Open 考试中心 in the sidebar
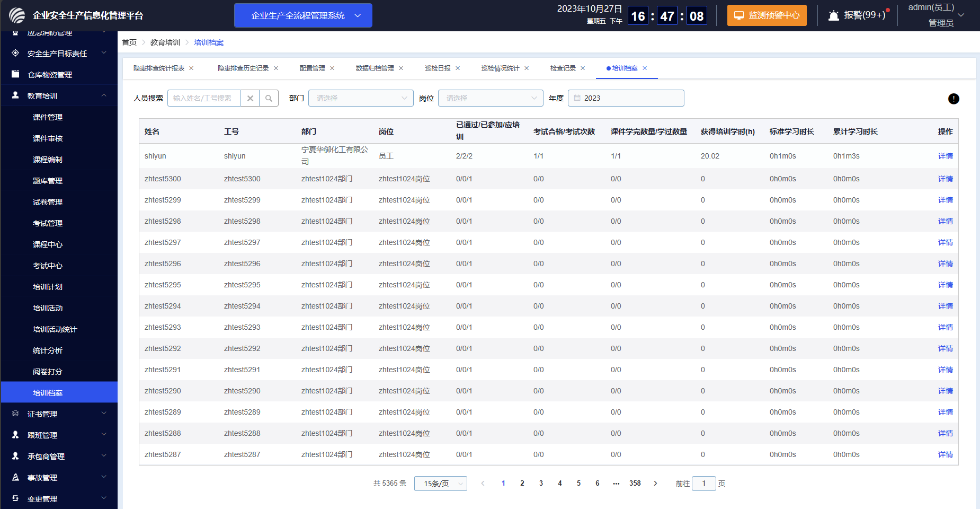Screen dimensions: 980x509 [x=48, y=266]
